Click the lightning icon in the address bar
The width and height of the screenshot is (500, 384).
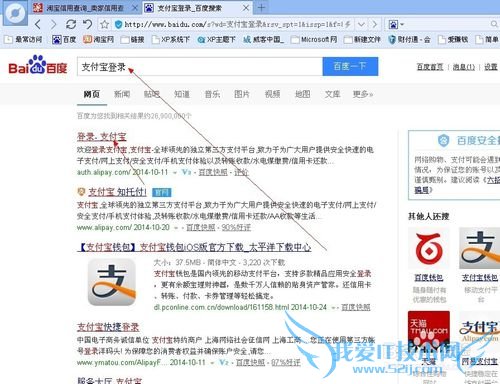(347, 24)
